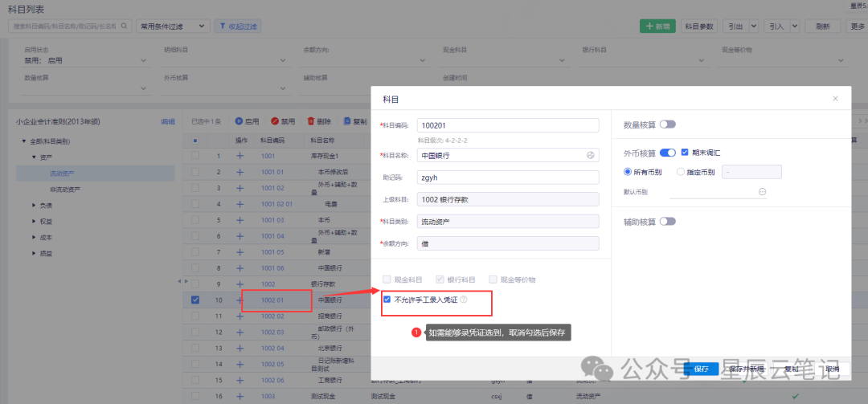The height and width of the screenshot is (404, 868).
Task: Click the search magnifier icon in subject search box
Action: [x=125, y=26]
